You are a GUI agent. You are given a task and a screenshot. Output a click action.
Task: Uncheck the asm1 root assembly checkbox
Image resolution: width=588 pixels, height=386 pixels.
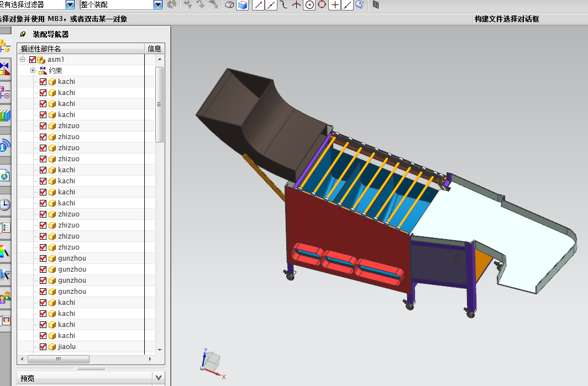tap(33, 60)
